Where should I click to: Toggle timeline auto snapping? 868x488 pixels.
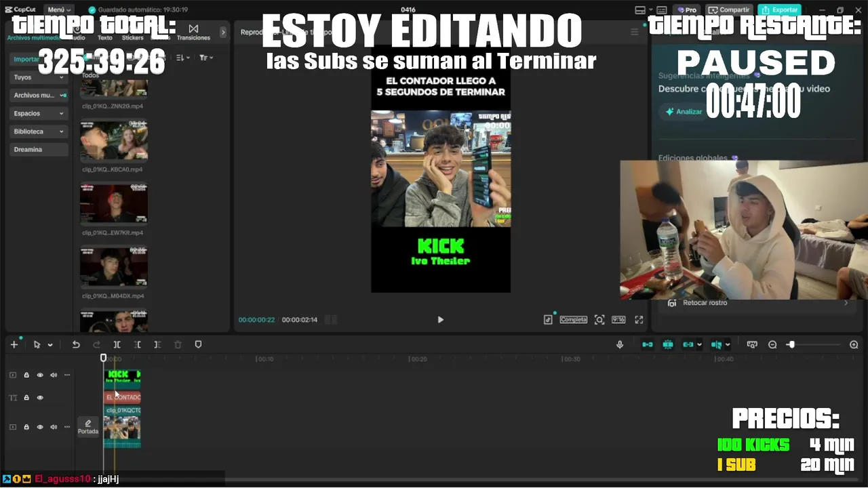pyautogui.click(x=668, y=344)
